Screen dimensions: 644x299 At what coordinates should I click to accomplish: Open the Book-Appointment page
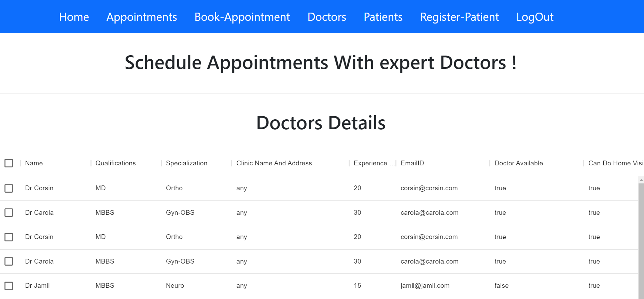(x=242, y=17)
